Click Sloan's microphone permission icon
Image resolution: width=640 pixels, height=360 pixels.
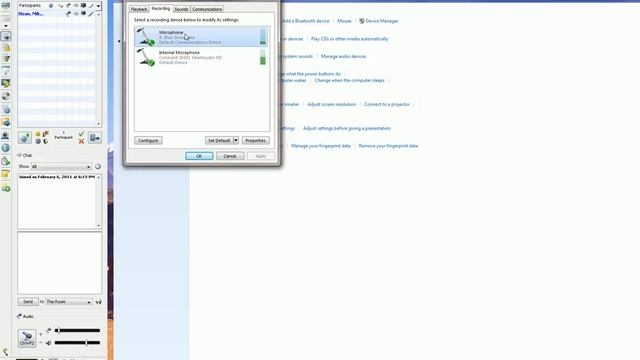(x=68, y=14)
